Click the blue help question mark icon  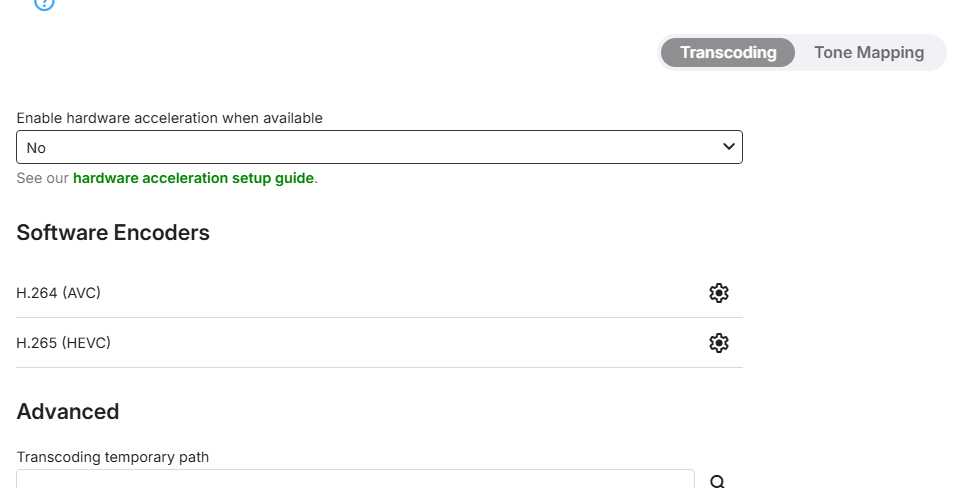(x=44, y=3)
